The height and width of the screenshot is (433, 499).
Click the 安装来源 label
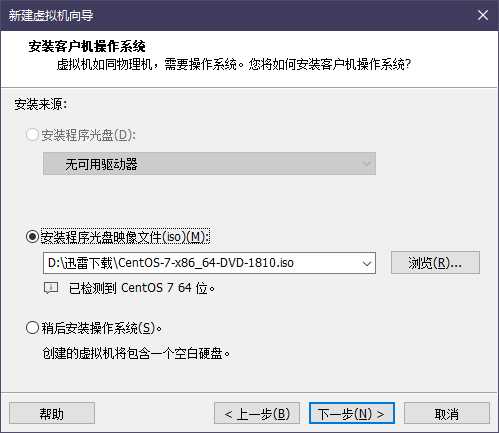[41, 104]
